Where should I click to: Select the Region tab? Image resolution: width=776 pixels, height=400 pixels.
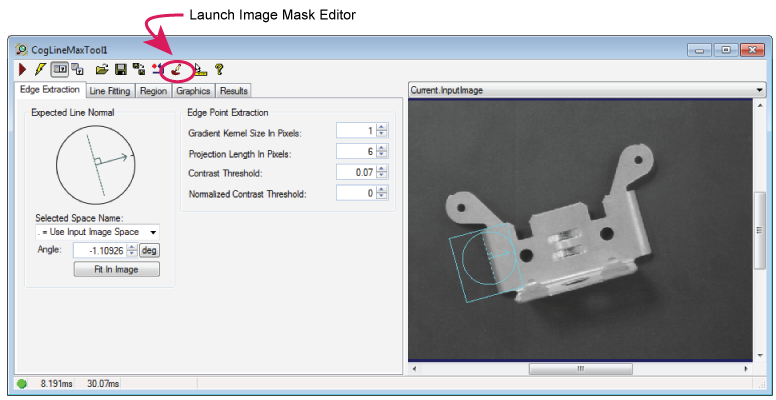(x=153, y=90)
